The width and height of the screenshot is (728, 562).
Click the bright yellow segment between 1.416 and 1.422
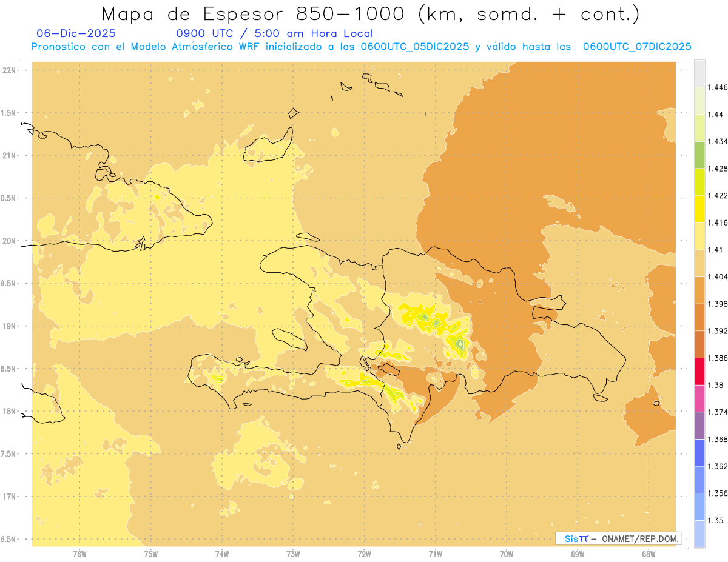coord(699,209)
